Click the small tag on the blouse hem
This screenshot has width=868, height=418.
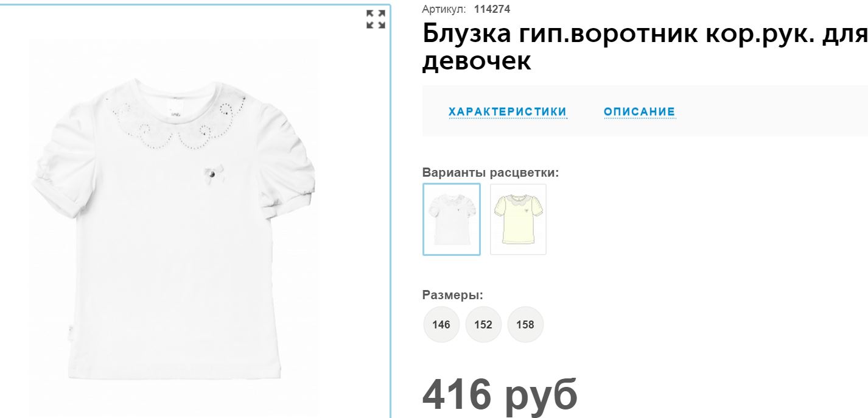click(x=70, y=333)
